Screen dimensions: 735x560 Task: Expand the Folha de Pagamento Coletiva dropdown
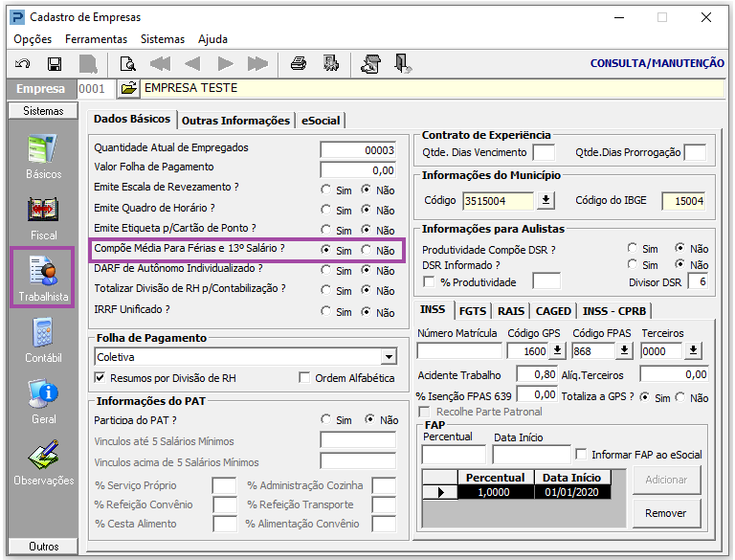tap(388, 357)
